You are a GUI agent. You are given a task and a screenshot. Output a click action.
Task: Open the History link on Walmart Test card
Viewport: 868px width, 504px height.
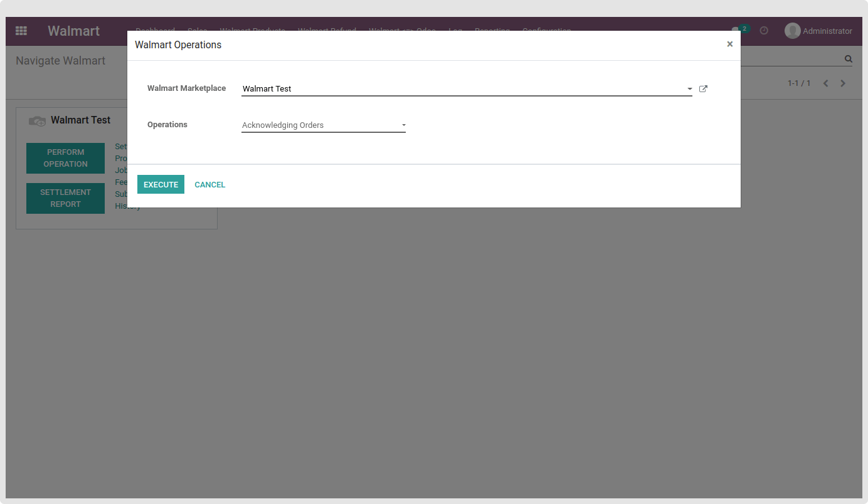click(127, 206)
